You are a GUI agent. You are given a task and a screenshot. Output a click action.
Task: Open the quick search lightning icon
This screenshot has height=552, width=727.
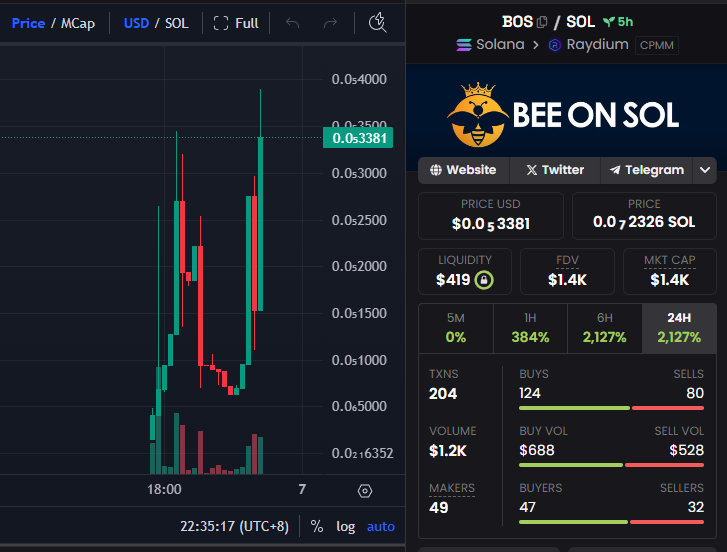377,23
